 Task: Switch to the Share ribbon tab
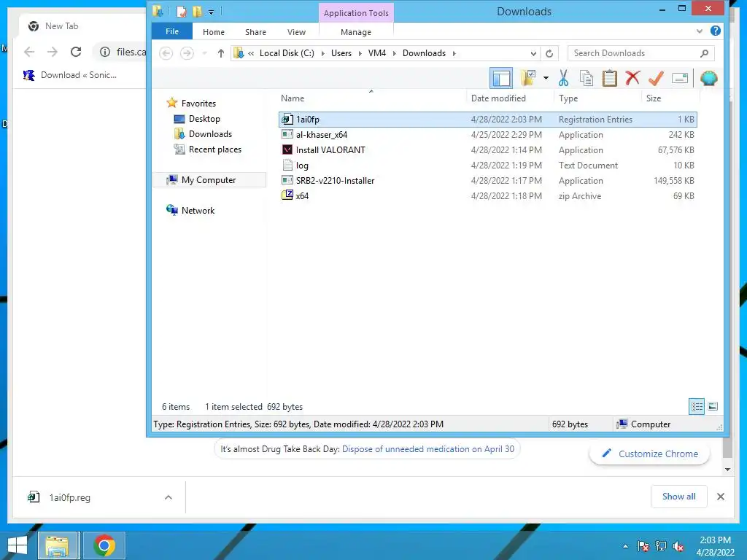point(255,32)
